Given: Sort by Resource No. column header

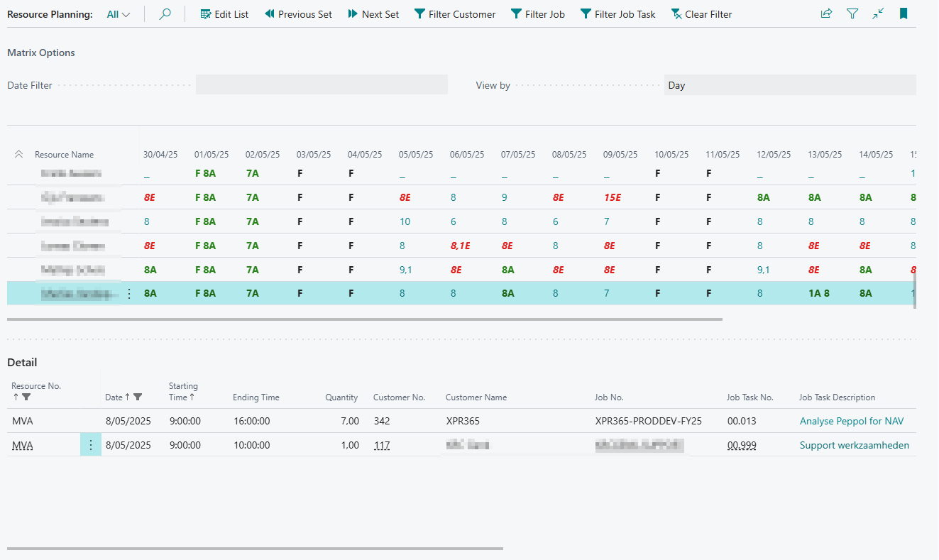Looking at the screenshot, I should [36, 386].
